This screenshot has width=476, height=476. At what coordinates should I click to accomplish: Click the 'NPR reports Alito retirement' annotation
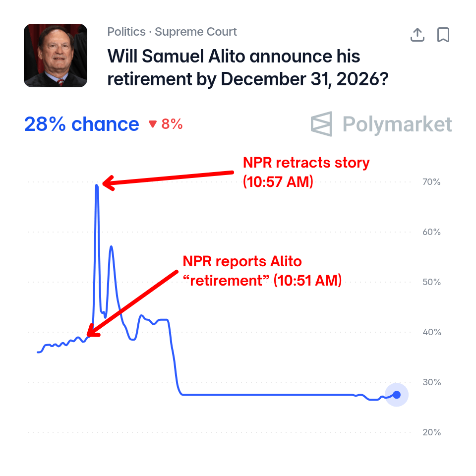pos(262,271)
